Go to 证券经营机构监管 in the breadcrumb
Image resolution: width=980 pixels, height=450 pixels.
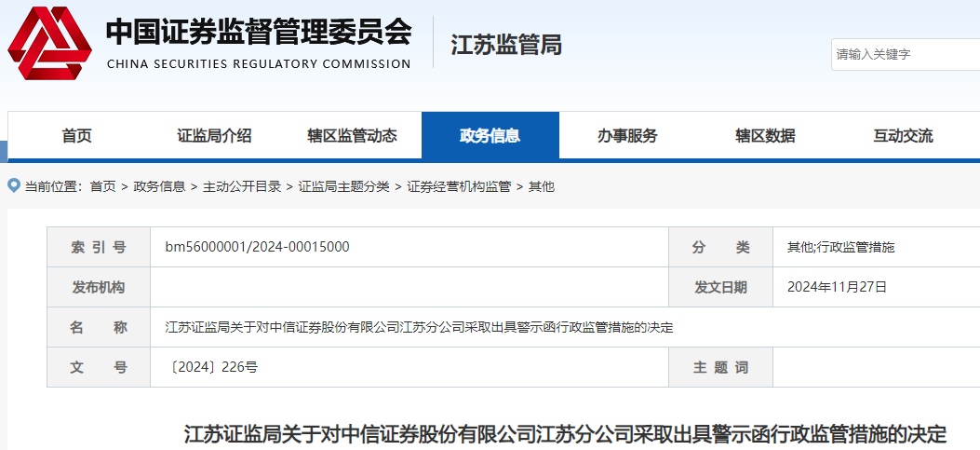pos(459,186)
